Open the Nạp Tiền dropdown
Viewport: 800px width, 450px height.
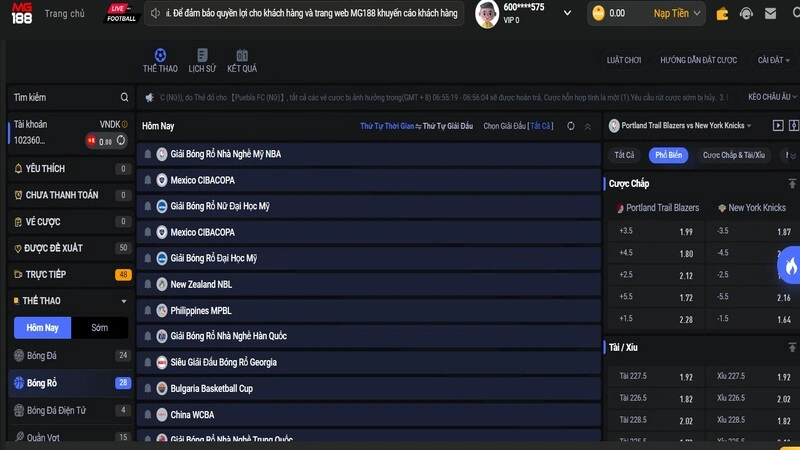677,14
